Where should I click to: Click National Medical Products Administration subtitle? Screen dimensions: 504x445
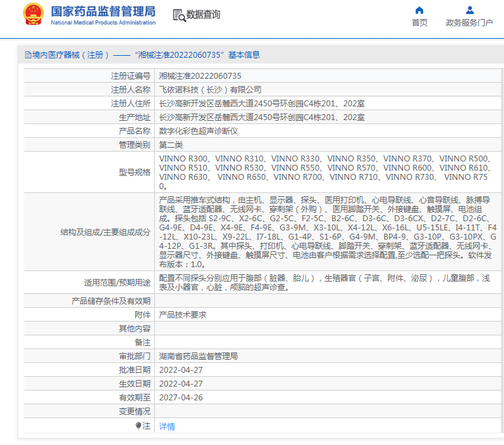(x=103, y=22)
